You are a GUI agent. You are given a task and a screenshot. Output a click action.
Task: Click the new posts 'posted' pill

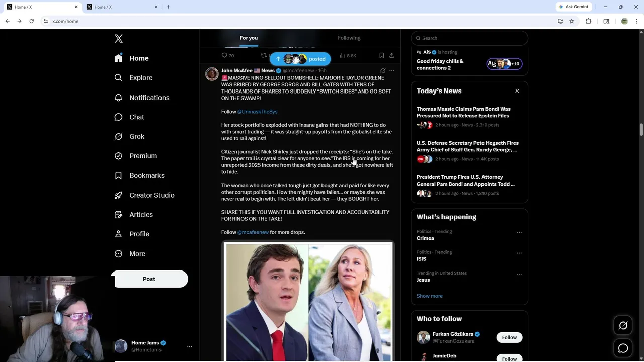coord(300,59)
